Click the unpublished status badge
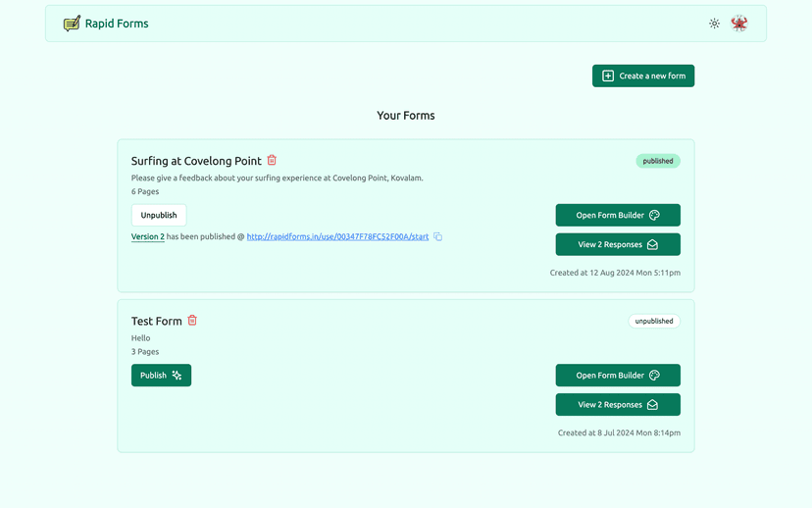The height and width of the screenshot is (508, 812). (654, 321)
